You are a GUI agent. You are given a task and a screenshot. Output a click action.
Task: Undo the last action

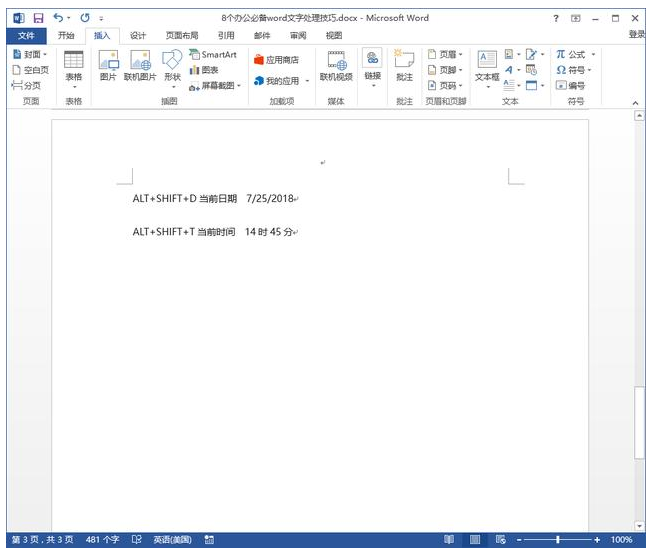pos(58,18)
